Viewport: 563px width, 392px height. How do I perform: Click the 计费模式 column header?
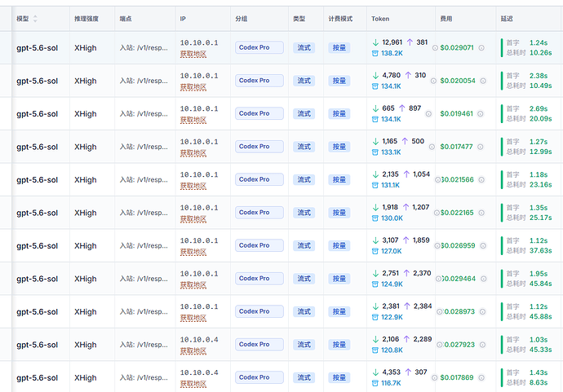coord(340,19)
